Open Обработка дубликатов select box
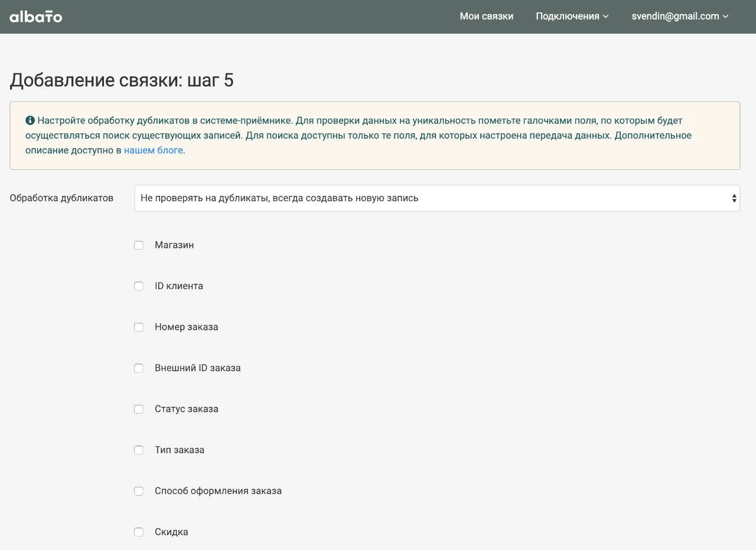Image resolution: width=756 pixels, height=550 pixels. click(x=437, y=198)
